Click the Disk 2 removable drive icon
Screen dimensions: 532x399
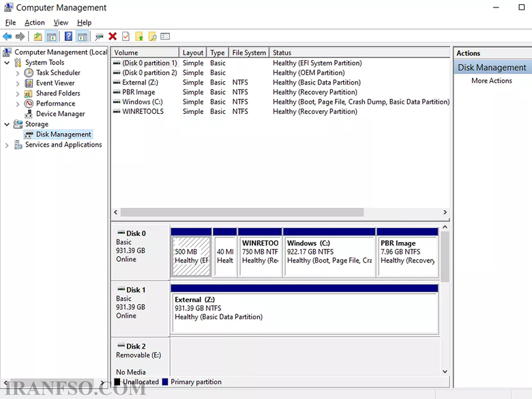pos(121,345)
